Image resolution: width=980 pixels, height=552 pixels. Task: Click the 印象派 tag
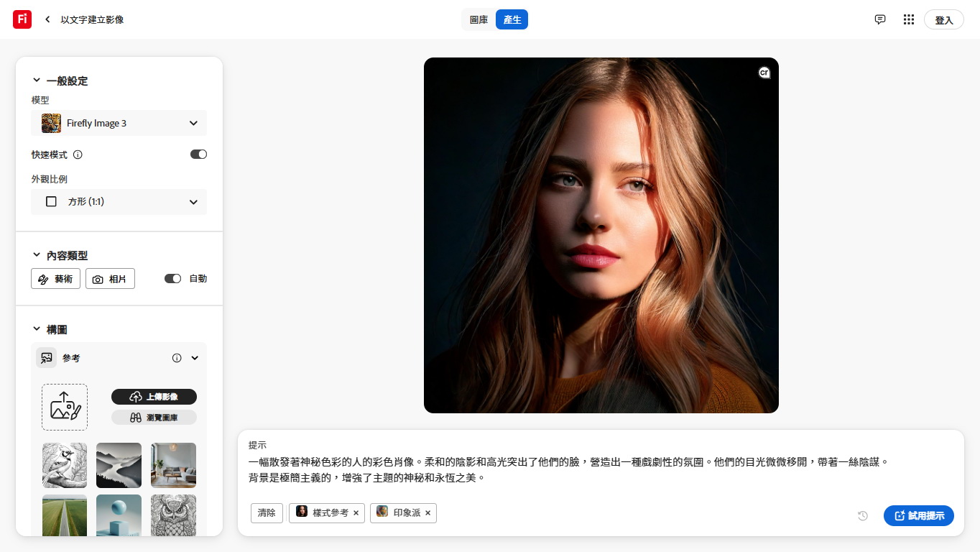[403, 513]
